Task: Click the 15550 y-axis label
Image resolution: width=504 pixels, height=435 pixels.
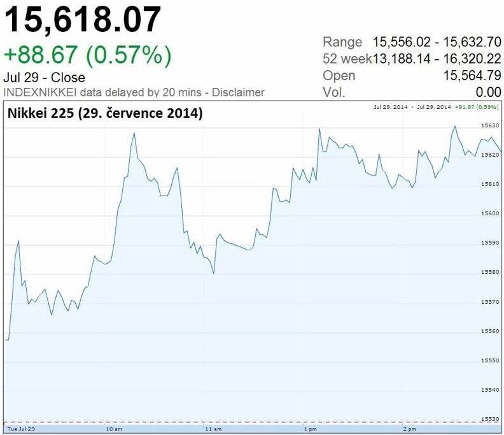Action: point(490,360)
